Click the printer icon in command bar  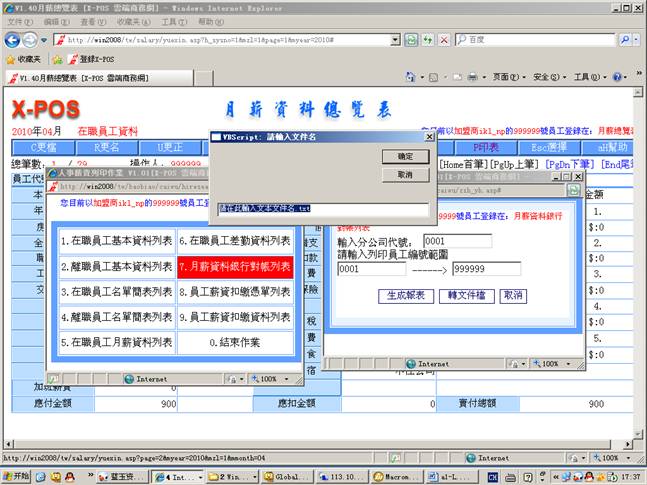(472, 77)
